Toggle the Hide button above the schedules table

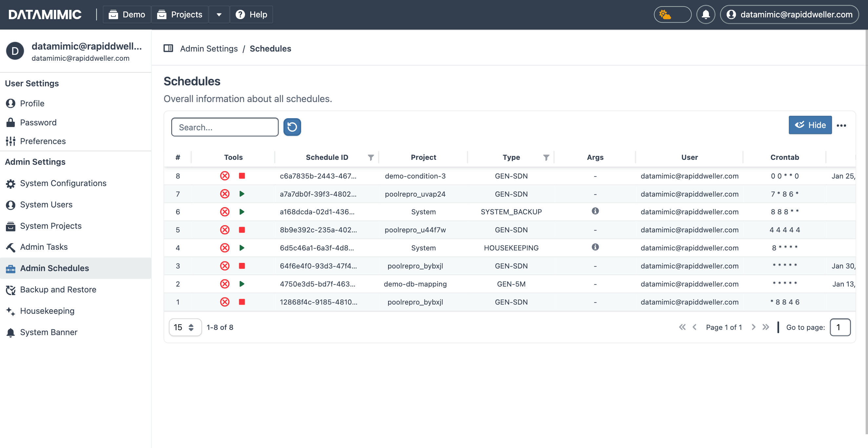[x=810, y=125]
